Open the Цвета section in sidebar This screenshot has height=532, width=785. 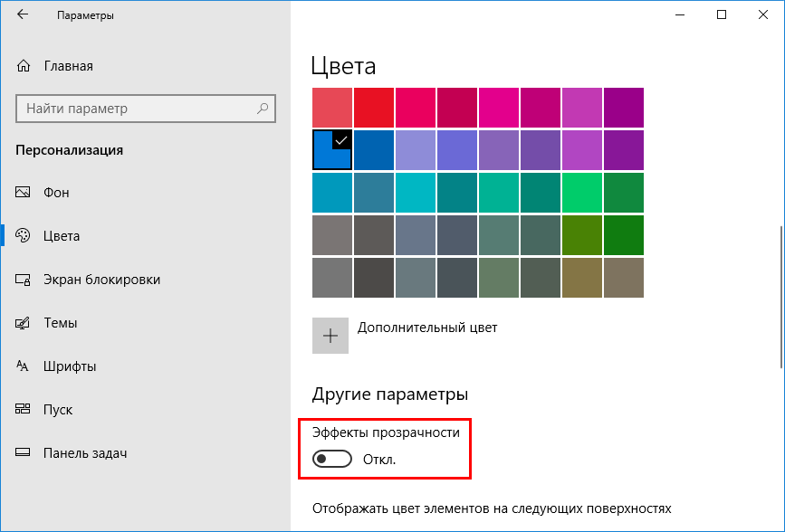tap(62, 236)
